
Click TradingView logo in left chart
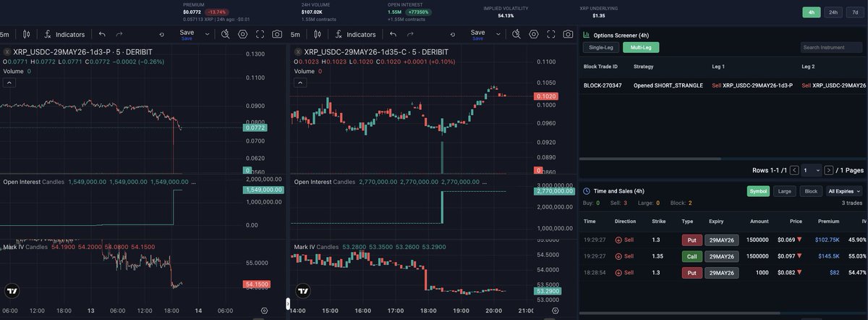(x=12, y=292)
